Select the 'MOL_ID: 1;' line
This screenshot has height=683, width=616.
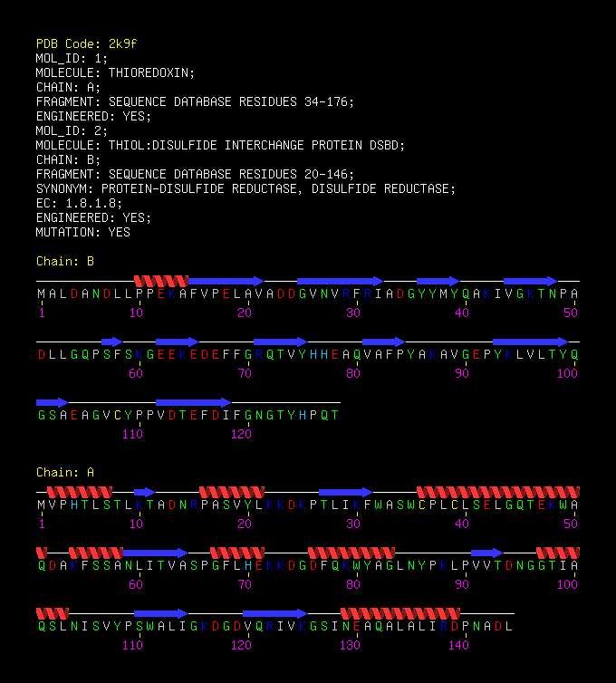pyautogui.click(x=72, y=58)
